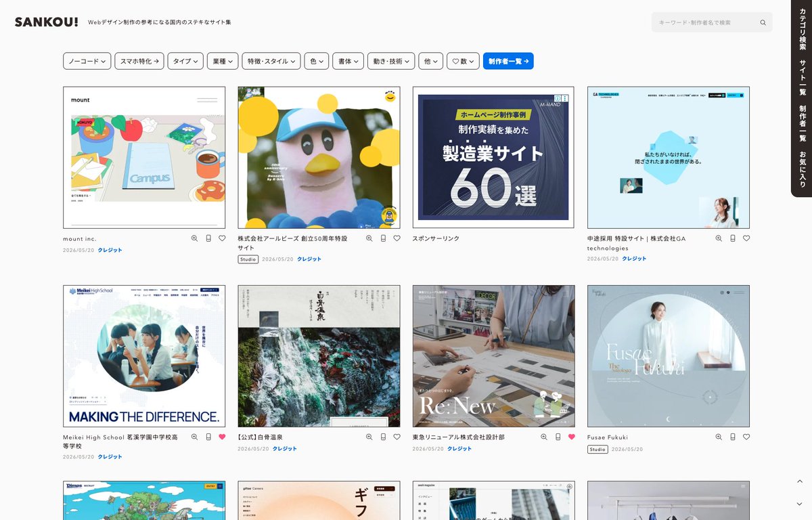Unfavorite the Meikei High School site
The width and height of the screenshot is (812, 520).
(x=222, y=437)
